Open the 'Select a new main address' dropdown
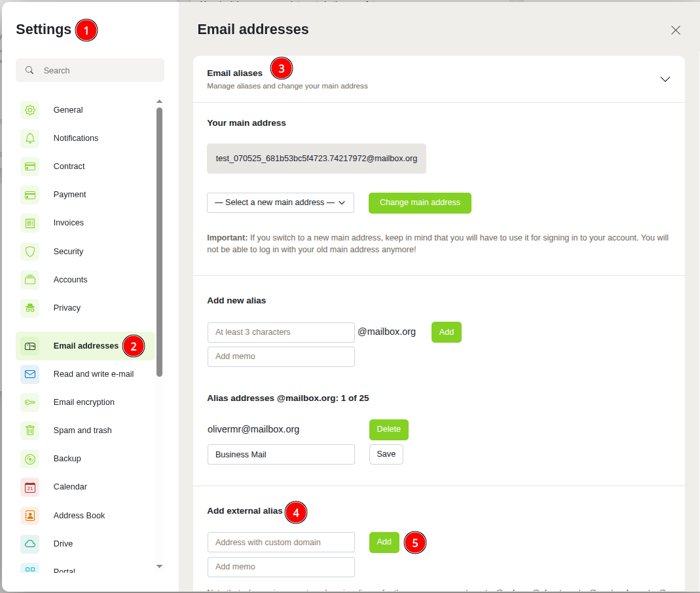 point(280,203)
